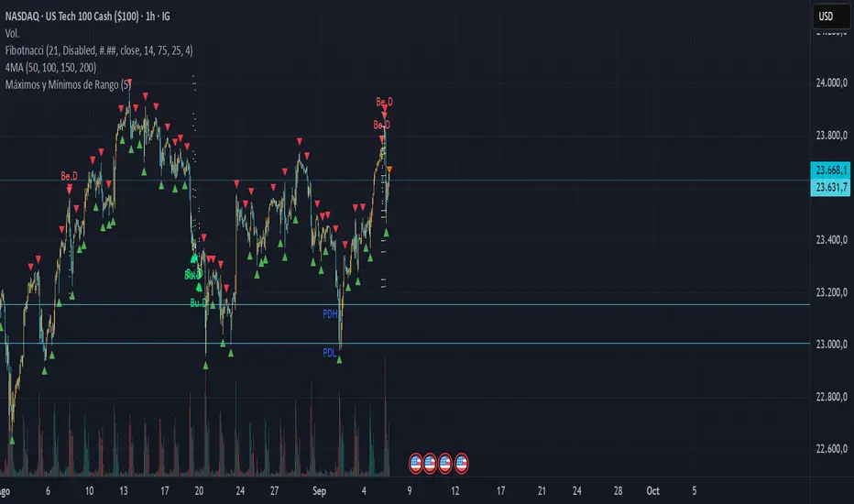Select the 4MA (50, 100, 150, 200) legend
This screenshot has height=504, width=854.
[50, 68]
